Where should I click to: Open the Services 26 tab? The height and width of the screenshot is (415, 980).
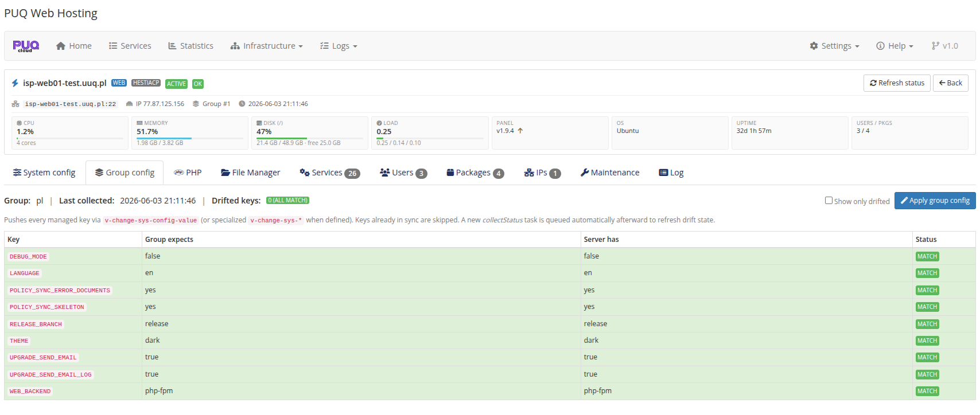(330, 173)
